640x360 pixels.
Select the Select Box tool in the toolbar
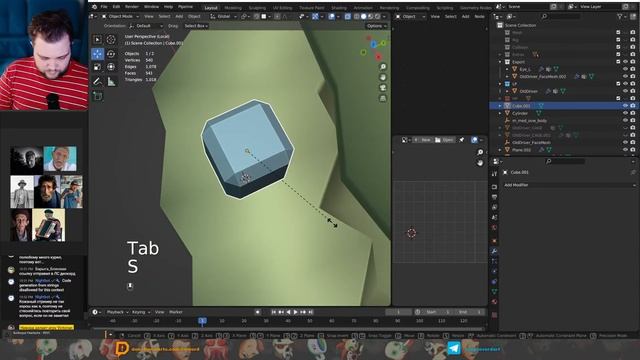(x=98, y=40)
